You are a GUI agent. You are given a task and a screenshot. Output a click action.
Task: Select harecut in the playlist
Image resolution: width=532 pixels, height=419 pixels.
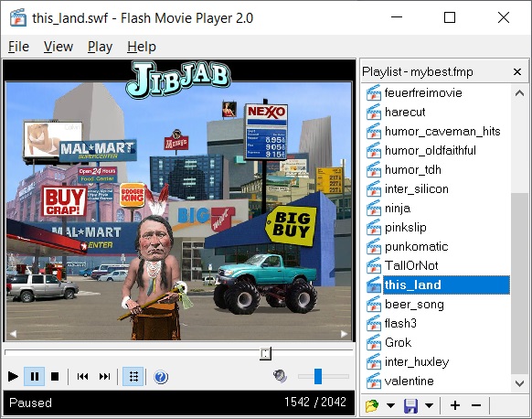tap(405, 112)
